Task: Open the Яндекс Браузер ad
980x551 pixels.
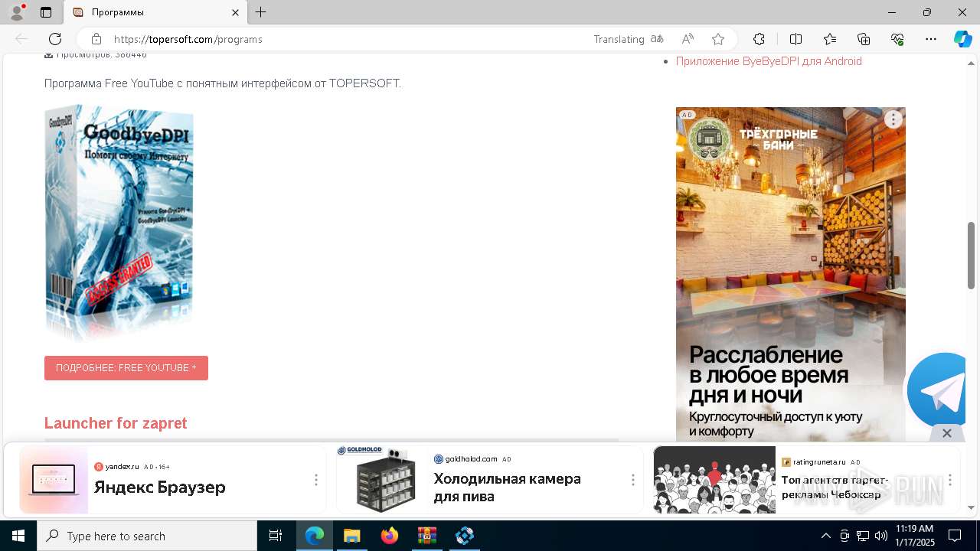Action: tap(172, 480)
